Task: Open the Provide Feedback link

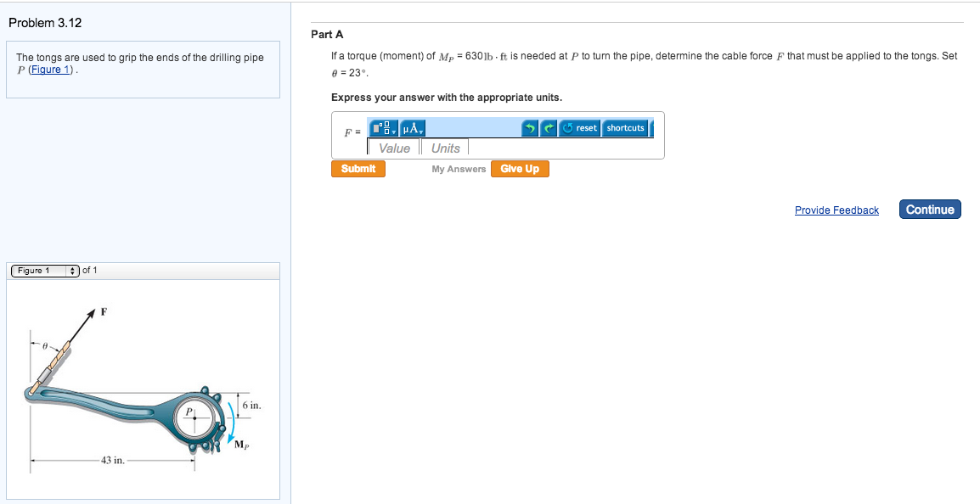Action: (836, 210)
